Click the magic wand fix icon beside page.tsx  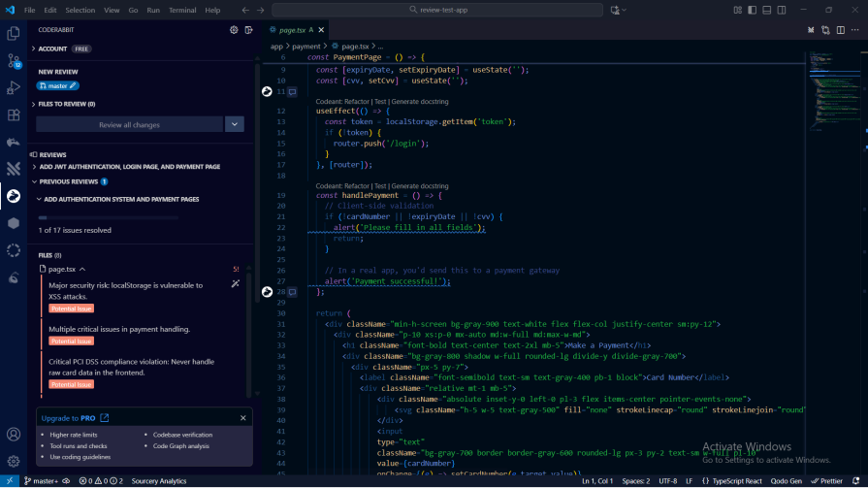tap(235, 283)
